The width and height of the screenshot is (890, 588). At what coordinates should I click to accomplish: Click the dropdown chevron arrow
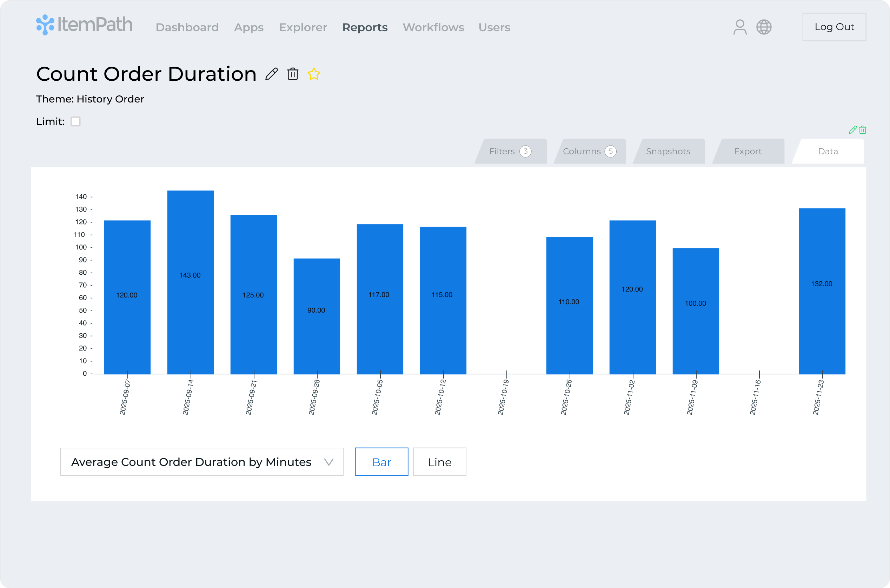(329, 462)
